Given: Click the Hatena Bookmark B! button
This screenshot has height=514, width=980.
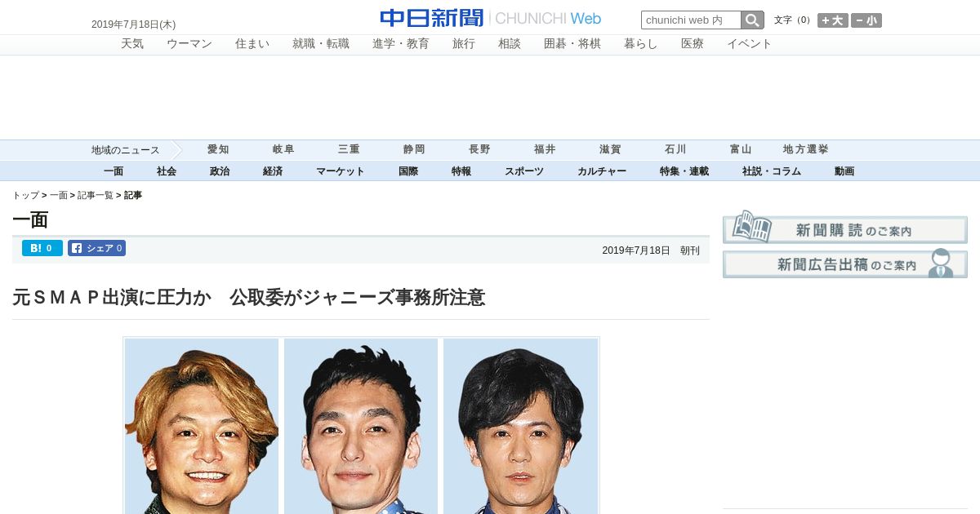Looking at the screenshot, I should [x=42, y=248].
